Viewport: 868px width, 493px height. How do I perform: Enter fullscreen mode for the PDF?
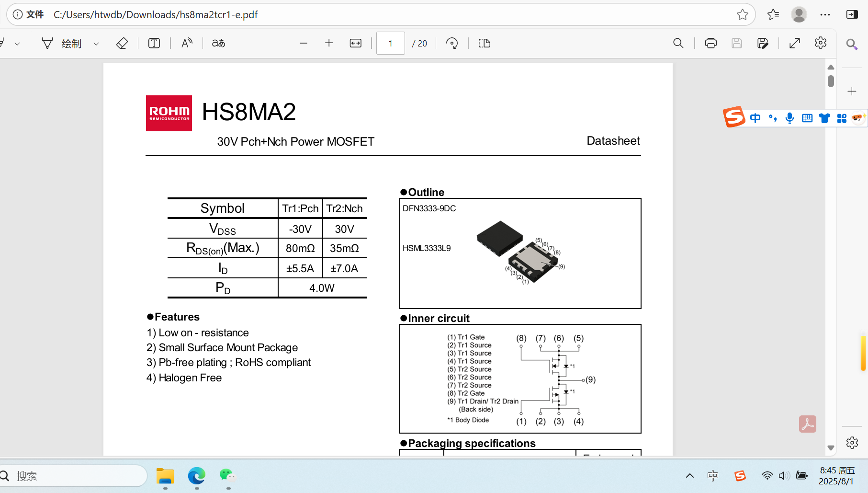click(795, 44)
